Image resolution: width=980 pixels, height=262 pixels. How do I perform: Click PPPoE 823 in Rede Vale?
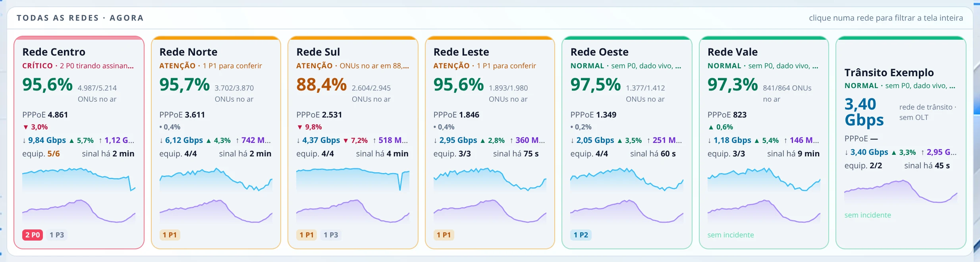[x=727, y=115]
